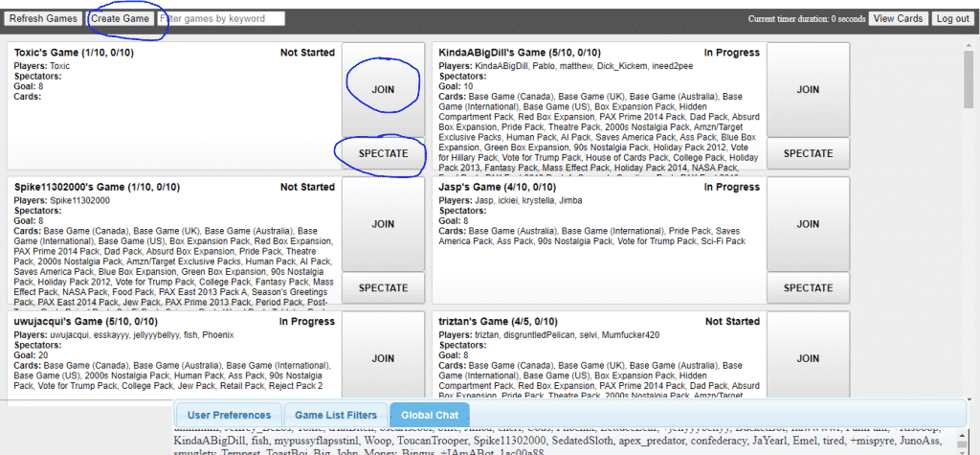Select the Global Chat tab
The image size is (980, 455).
(430, 415)
